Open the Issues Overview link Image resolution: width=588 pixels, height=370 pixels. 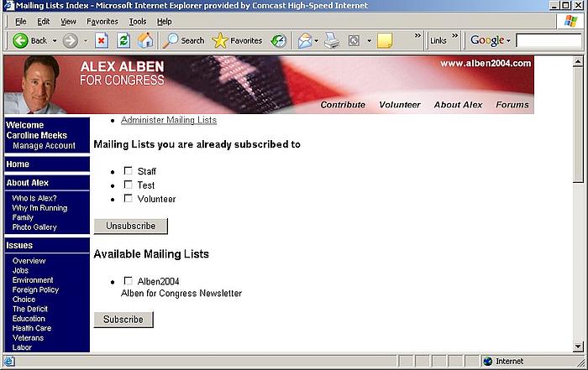point(29,260)
